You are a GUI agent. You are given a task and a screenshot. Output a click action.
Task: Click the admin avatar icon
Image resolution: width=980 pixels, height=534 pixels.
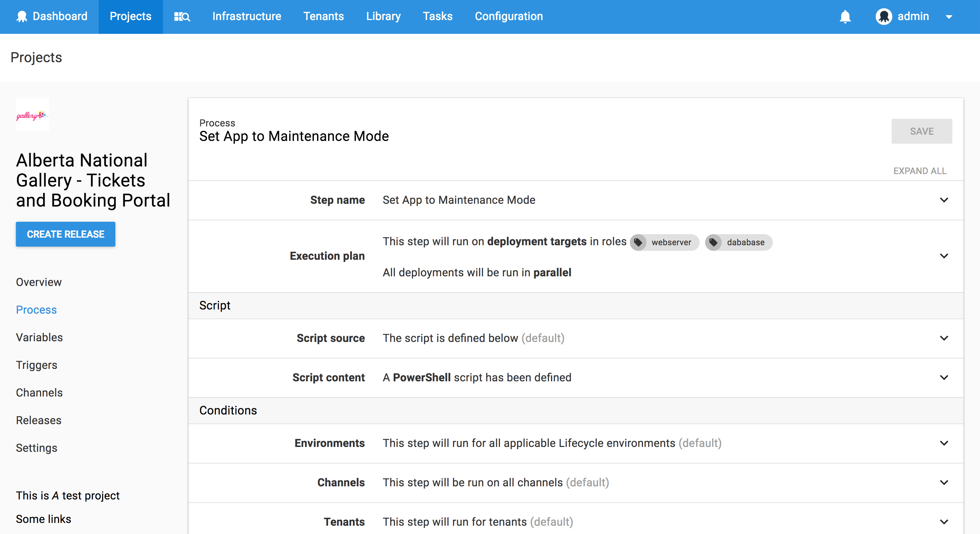coord(883,16)
